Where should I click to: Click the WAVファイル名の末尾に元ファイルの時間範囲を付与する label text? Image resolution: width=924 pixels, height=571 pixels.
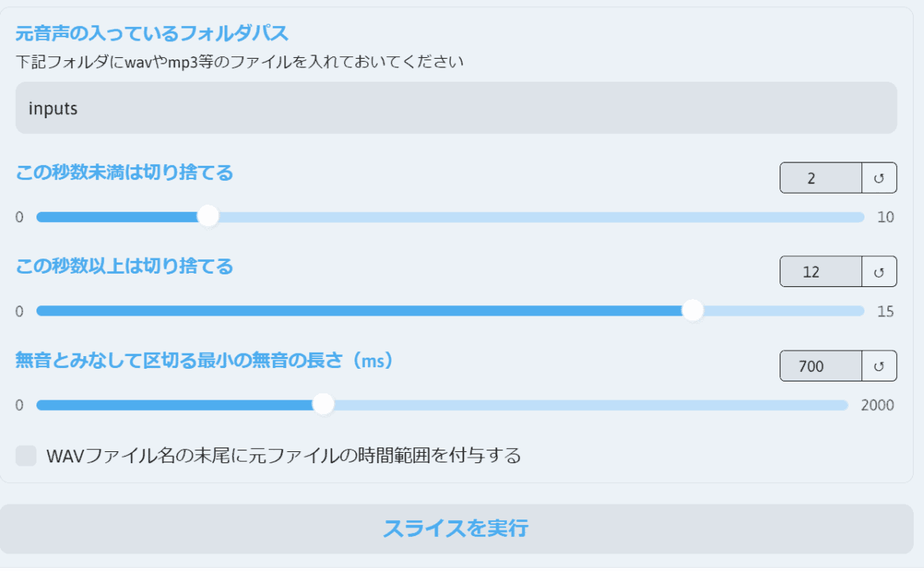[283, 455]
